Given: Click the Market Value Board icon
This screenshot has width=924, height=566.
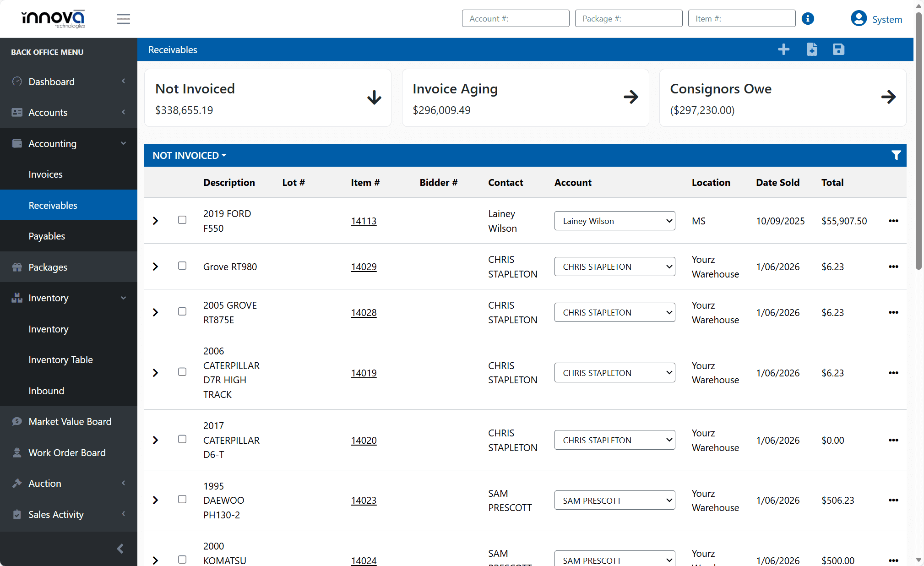Looking at the screenshot, I should [x=17, y=421].
